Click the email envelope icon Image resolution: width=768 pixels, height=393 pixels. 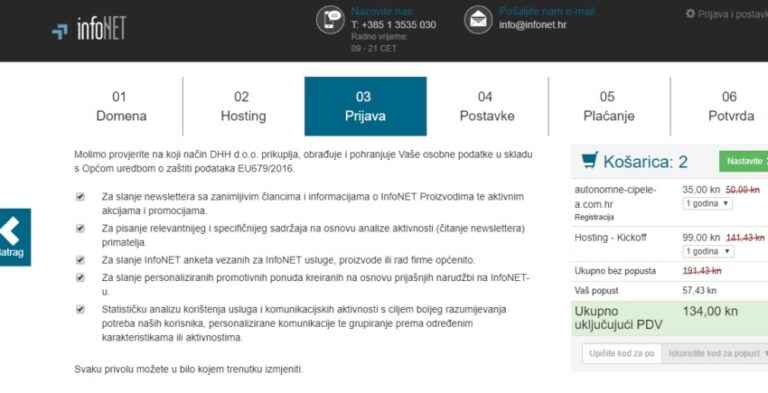478,20
